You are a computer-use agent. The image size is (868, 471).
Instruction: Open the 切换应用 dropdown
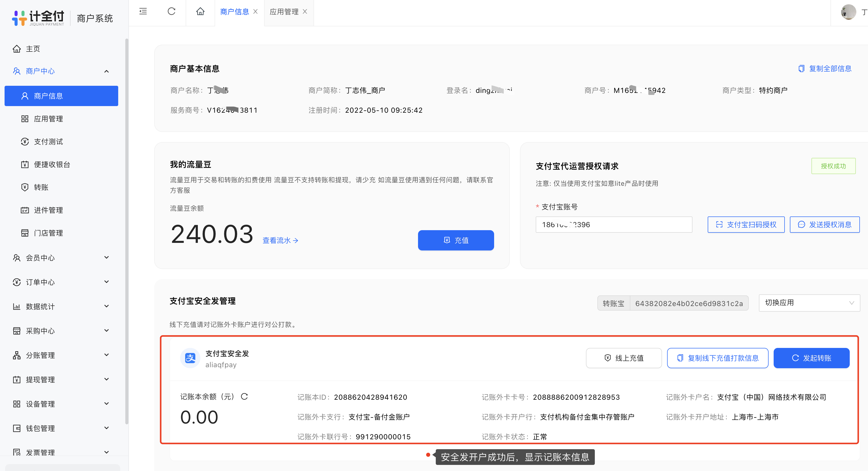tap(809, 303)
